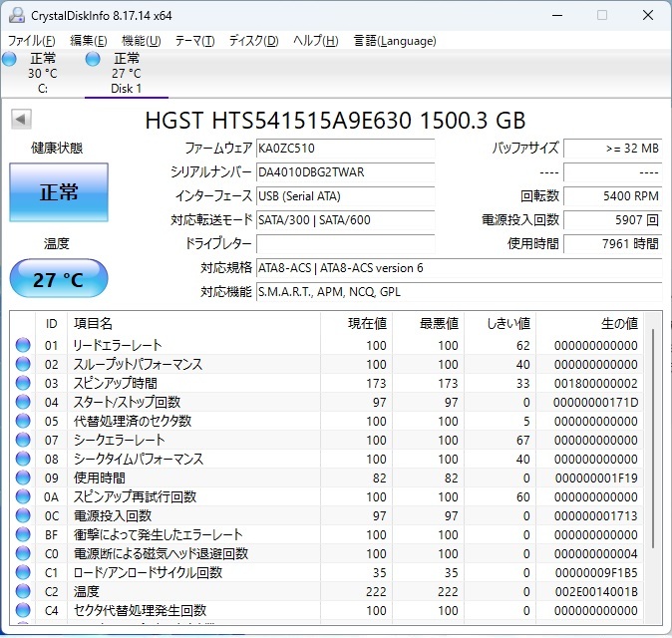
Task: Click the status icon for attribute 0A
Action: (x=23, y=496)
